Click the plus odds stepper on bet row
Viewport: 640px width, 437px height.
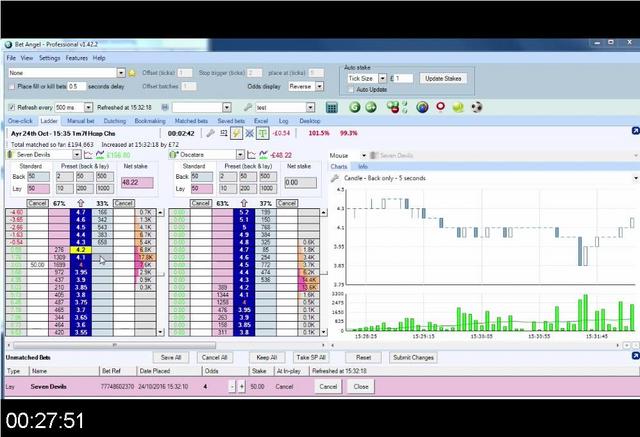point(242,387)
